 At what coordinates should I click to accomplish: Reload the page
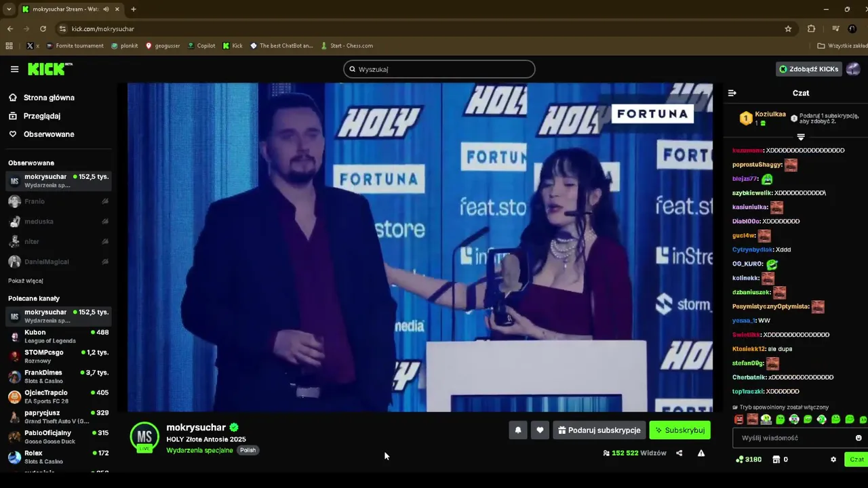click(x=43, y=28)
